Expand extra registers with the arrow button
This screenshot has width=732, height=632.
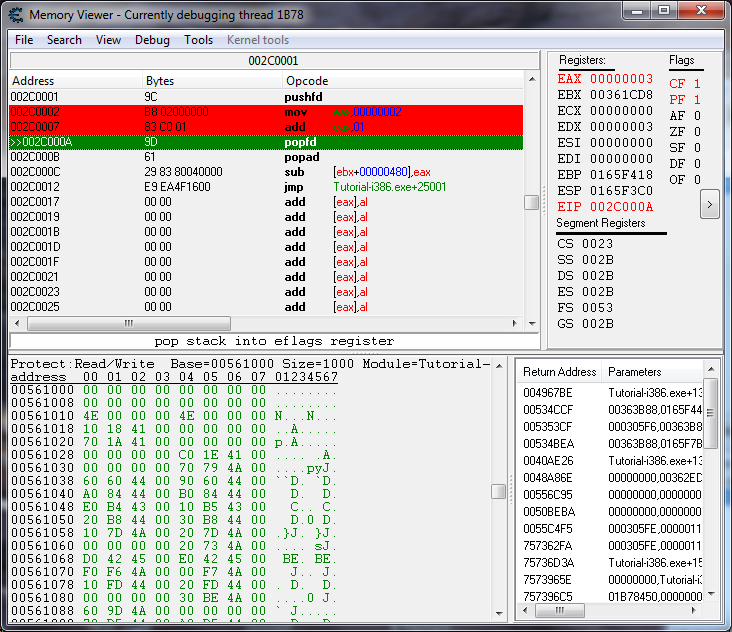click(x=709, y=204)
